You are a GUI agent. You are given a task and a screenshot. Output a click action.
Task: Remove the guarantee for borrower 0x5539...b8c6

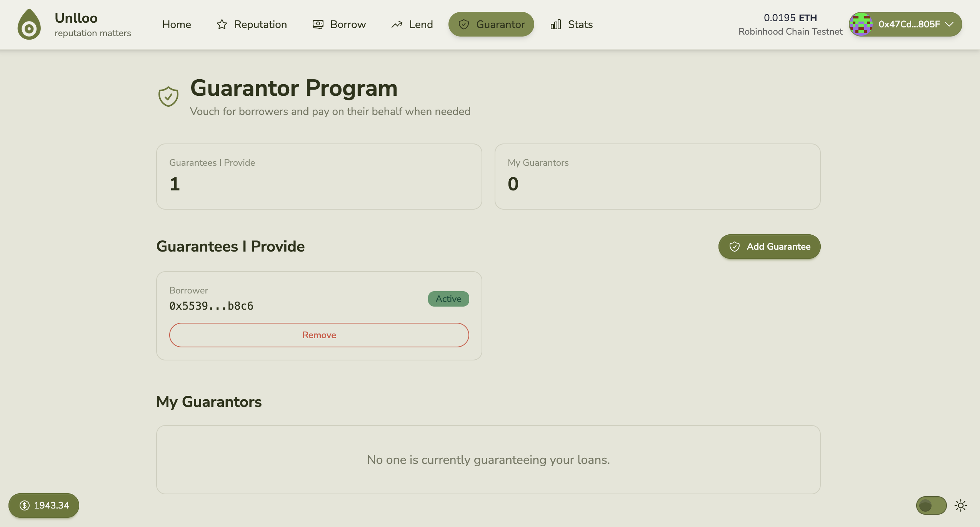[319, 335]
